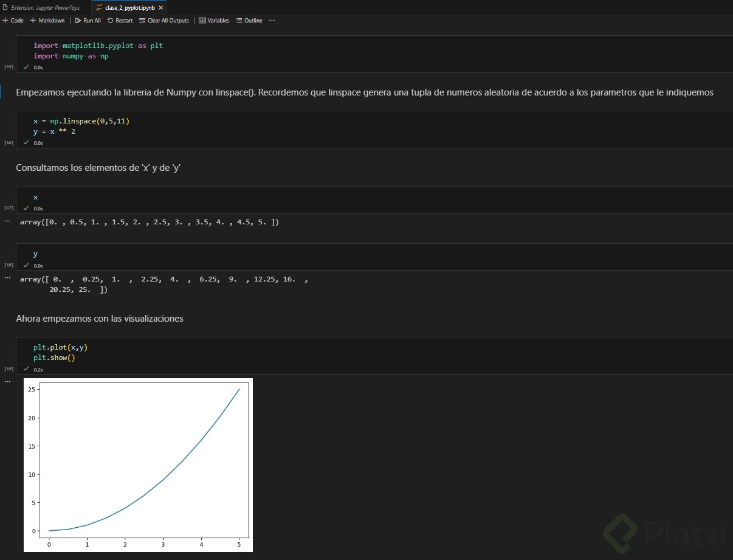Click the + Markdown button

47,20
